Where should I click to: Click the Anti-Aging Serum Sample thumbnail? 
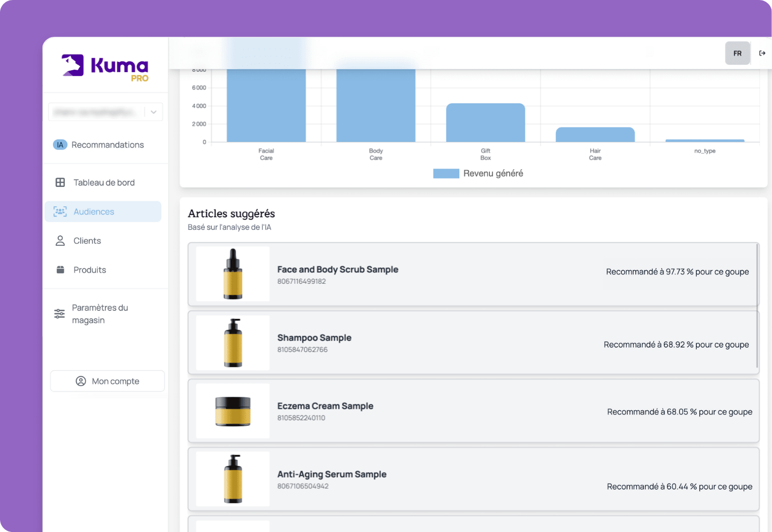click(233, 479)
